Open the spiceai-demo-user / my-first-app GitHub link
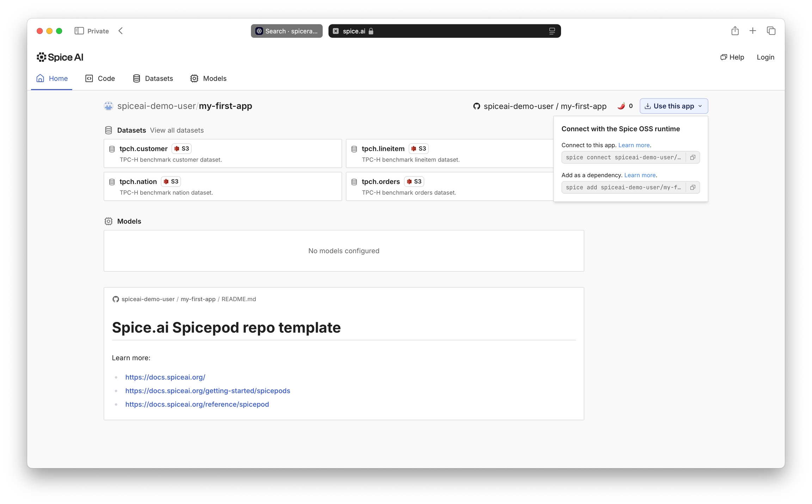The image size is (812, 504). tap(540, 106)
